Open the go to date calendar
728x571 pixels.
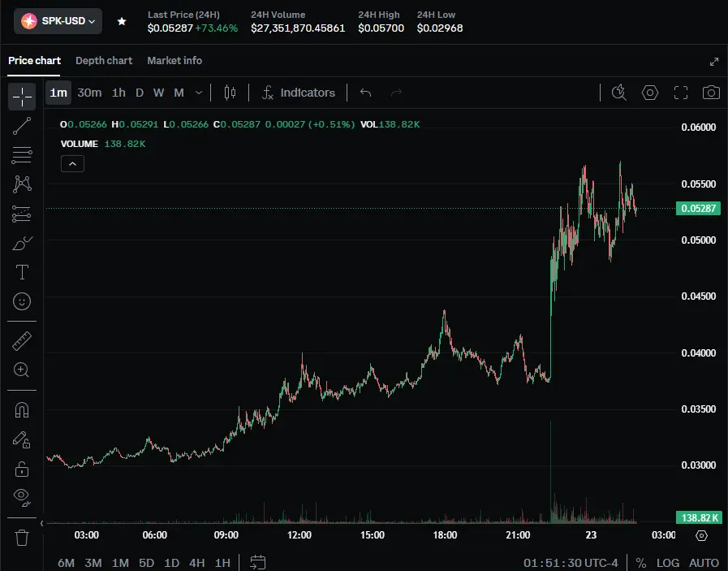point(257,562)
